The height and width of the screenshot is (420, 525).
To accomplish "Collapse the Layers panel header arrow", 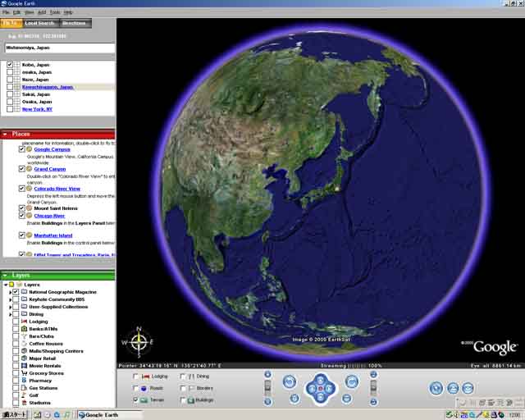I will click(x=5, y=276).
